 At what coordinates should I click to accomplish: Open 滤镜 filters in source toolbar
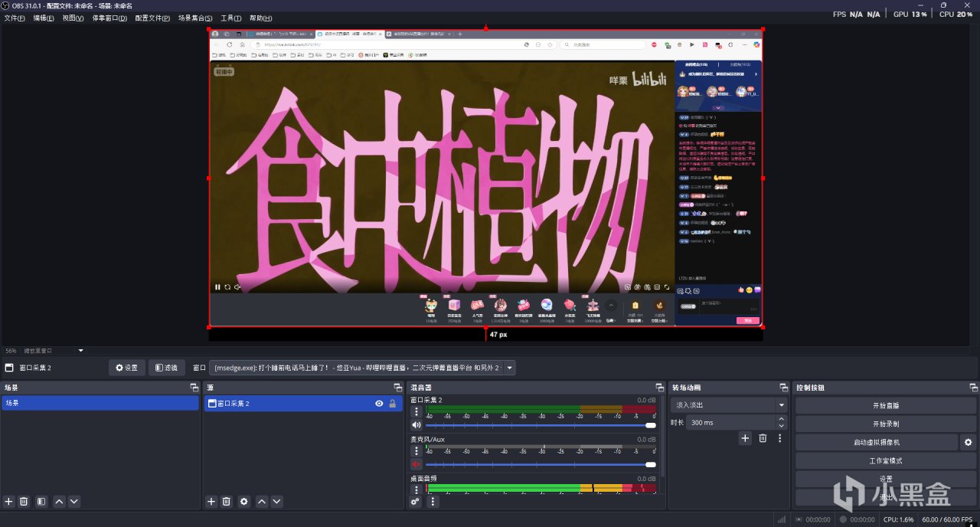[166, 368]
